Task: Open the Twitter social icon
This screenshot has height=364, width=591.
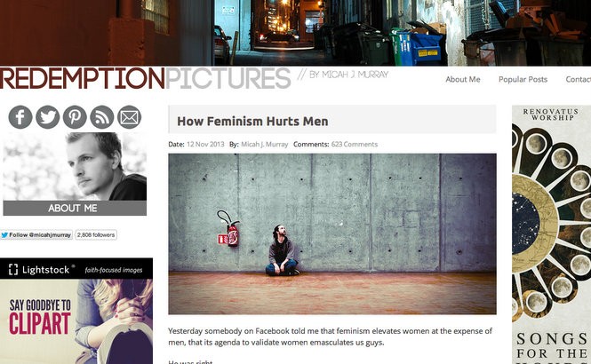Action: click(x=47, y=117)
